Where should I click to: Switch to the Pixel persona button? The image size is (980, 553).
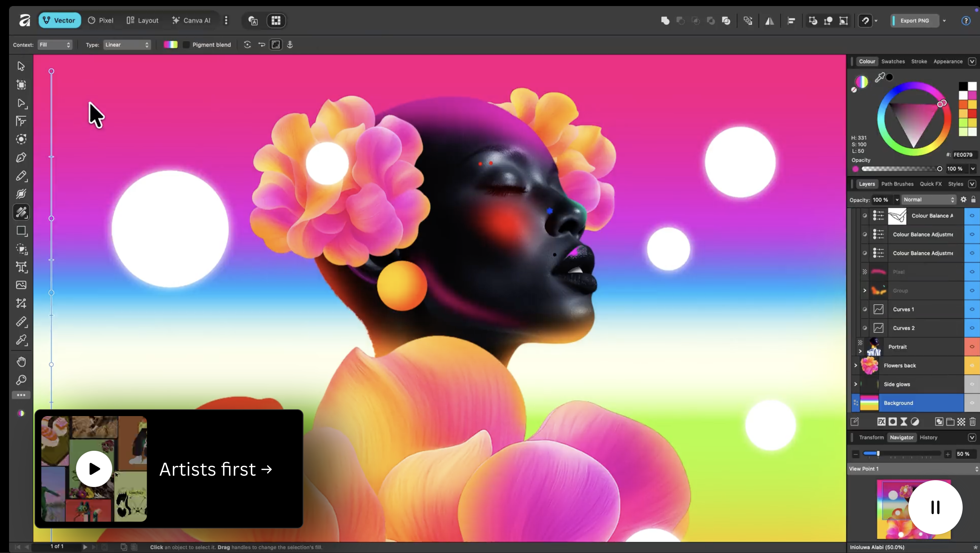[x=101, y=20]
